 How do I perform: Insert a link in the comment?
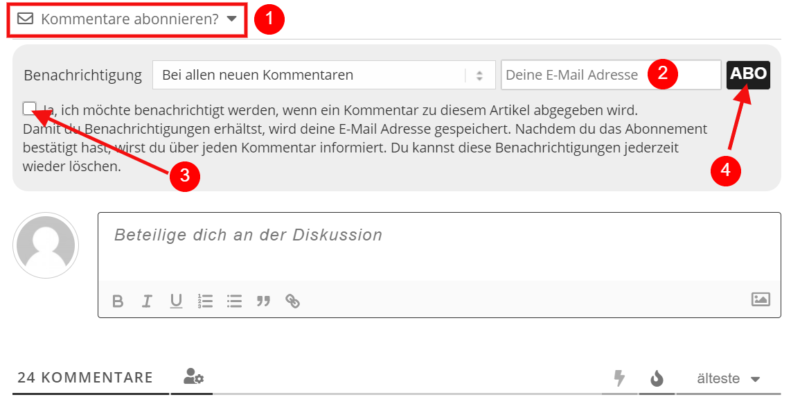point(292,301)
